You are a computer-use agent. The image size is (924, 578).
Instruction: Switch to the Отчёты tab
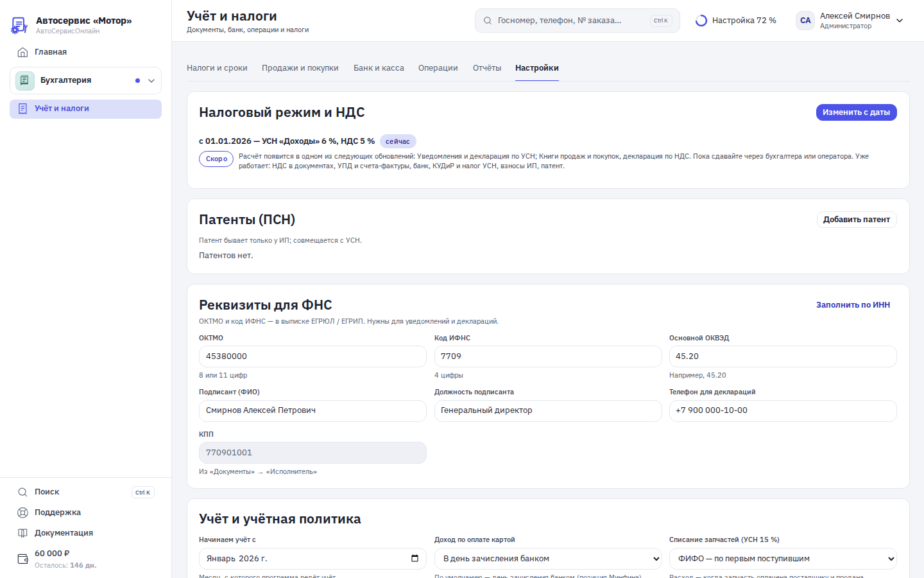487,68
